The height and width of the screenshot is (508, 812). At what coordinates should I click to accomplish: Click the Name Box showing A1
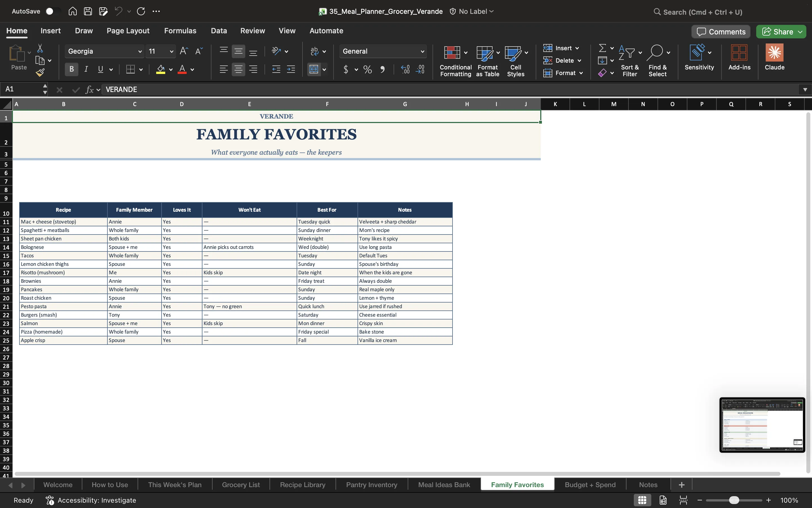[23, 89]
